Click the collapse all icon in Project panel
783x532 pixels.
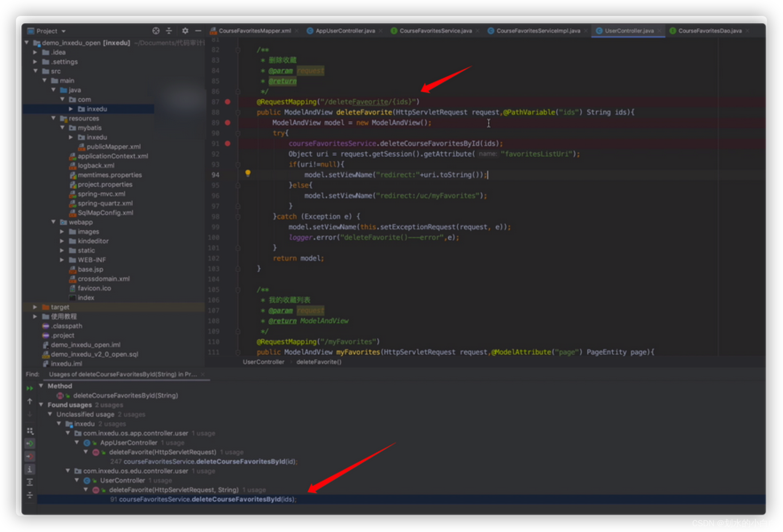(169, 31)
